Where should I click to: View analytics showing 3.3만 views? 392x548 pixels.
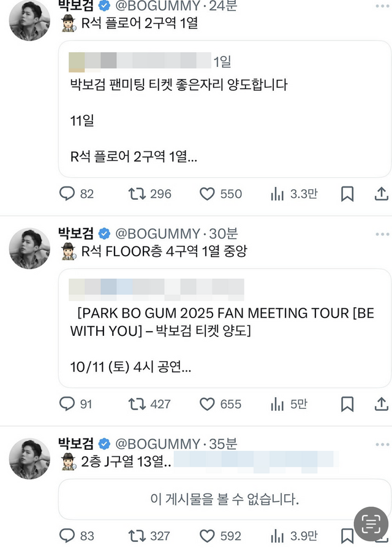[x=277, y=194]
